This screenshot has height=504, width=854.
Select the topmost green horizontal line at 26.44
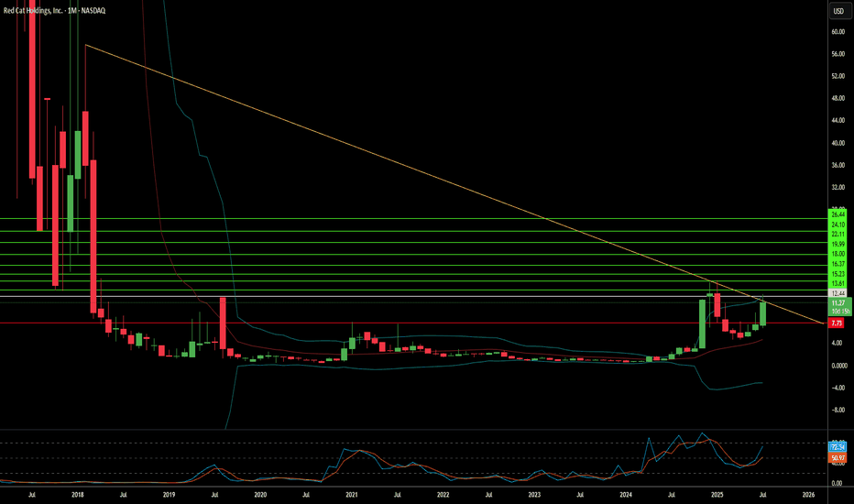413,218
